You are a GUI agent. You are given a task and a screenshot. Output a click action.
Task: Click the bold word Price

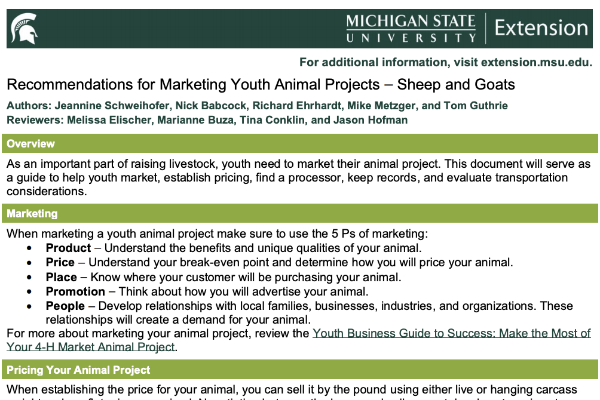coord(60,262)
